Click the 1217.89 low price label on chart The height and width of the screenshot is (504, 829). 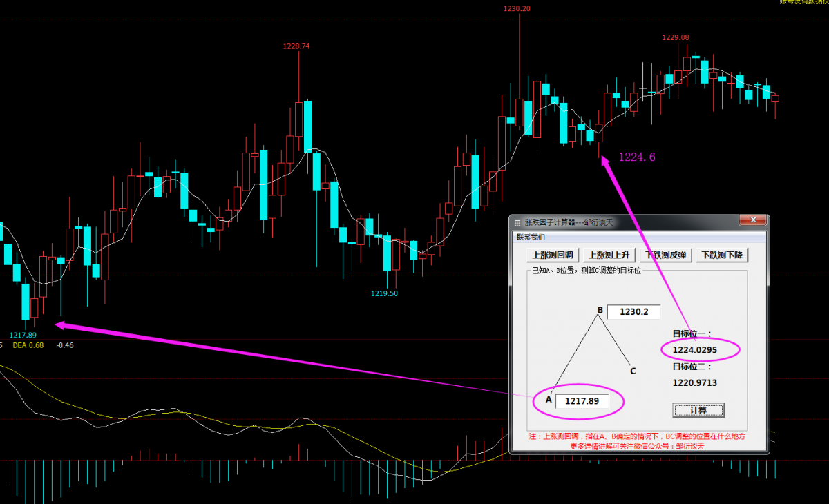(x=23, y=335)
